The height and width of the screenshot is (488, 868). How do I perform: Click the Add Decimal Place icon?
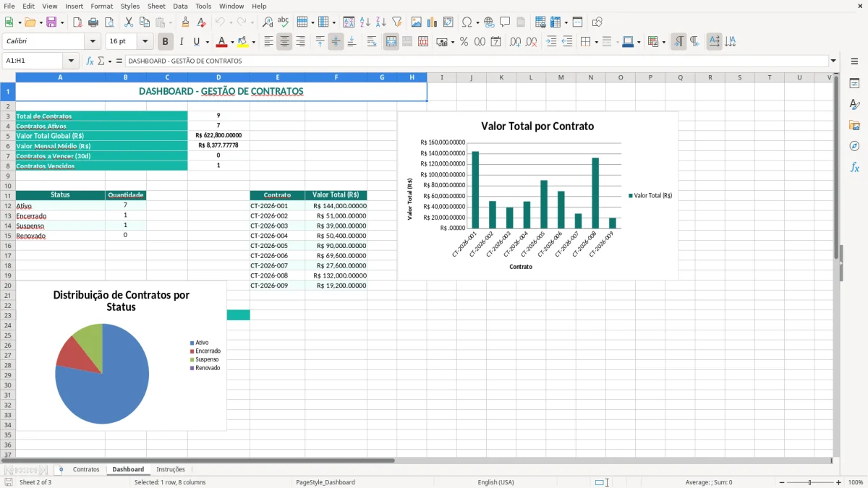click(515, 42)
